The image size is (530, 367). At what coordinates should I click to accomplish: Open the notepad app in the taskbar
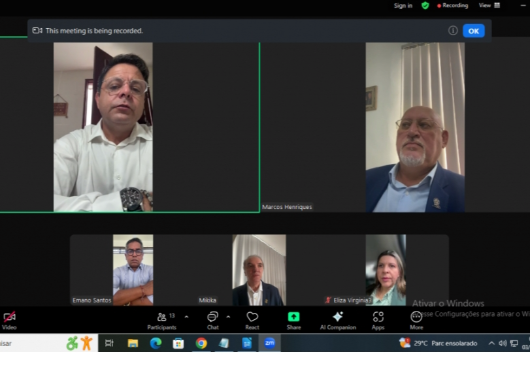click(x=224, y=343)
